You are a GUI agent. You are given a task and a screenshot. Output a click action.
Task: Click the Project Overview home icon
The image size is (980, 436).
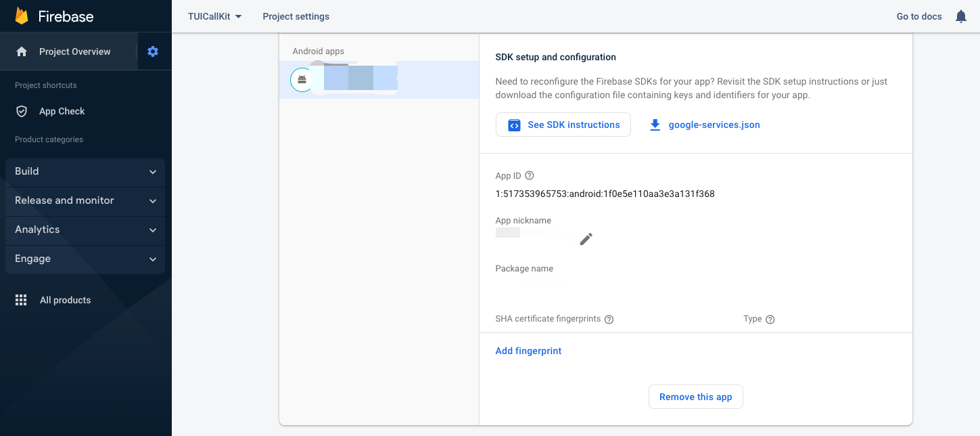click(22, 51)
